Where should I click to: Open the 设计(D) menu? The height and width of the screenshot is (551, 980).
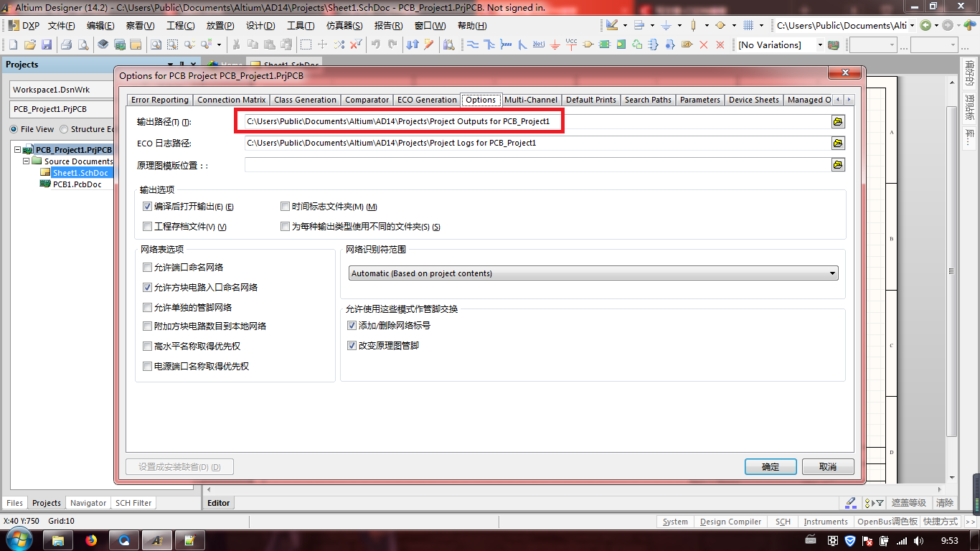(x=260, y=26)
